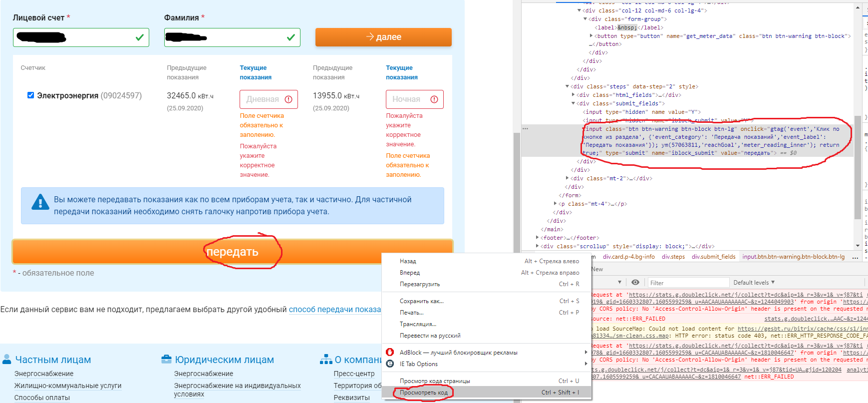The image size is (868, 403).
Task: Select Назад in context menu
Action: tap(486, 261)
